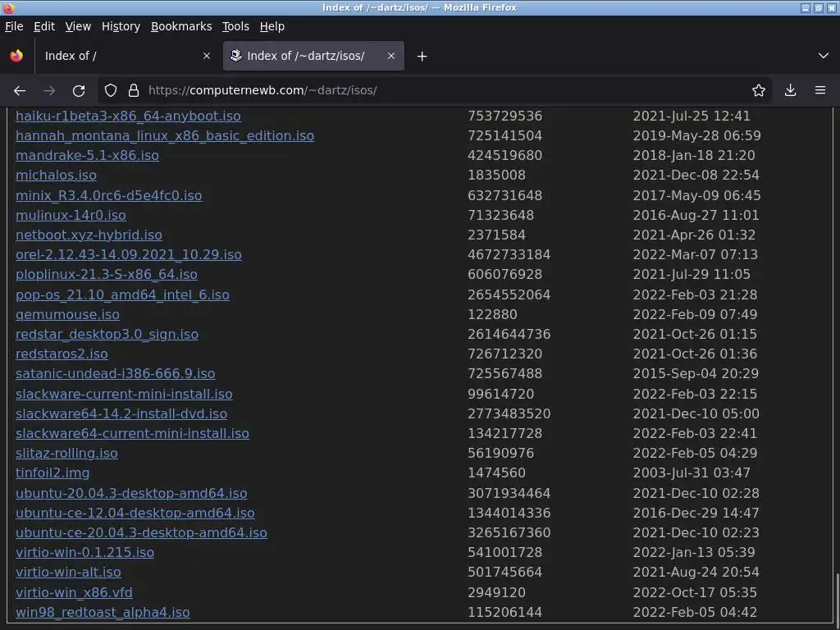
Task: Open a new tab with plus button
Action: click(x=422, y=57)
